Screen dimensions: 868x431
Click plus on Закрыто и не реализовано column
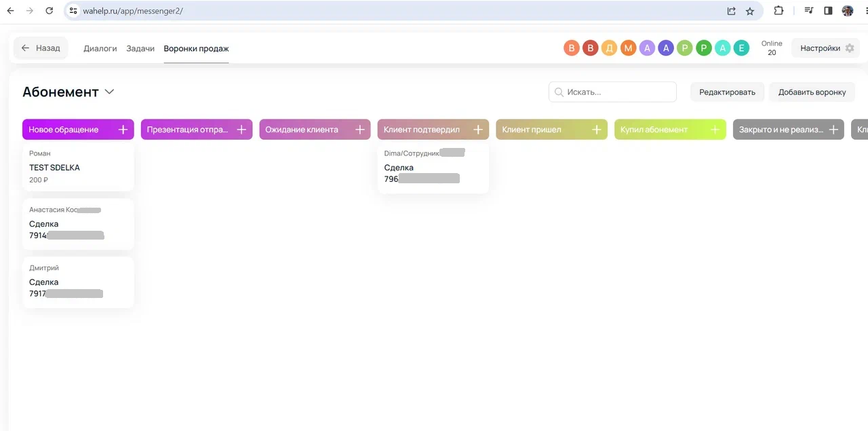833,130
